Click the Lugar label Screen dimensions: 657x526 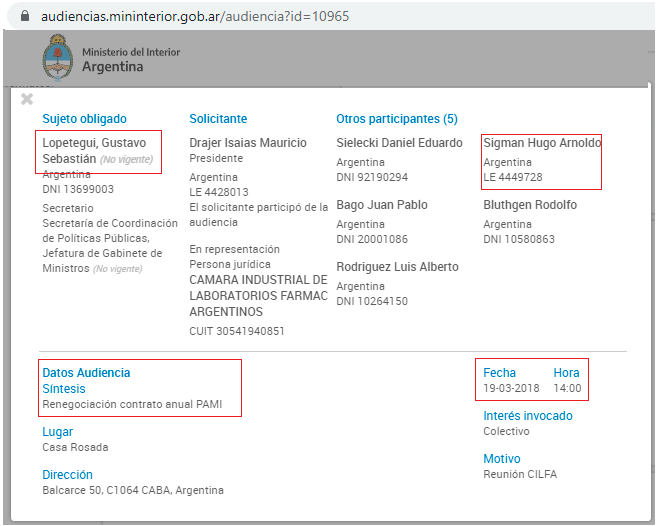coord(57,432)
